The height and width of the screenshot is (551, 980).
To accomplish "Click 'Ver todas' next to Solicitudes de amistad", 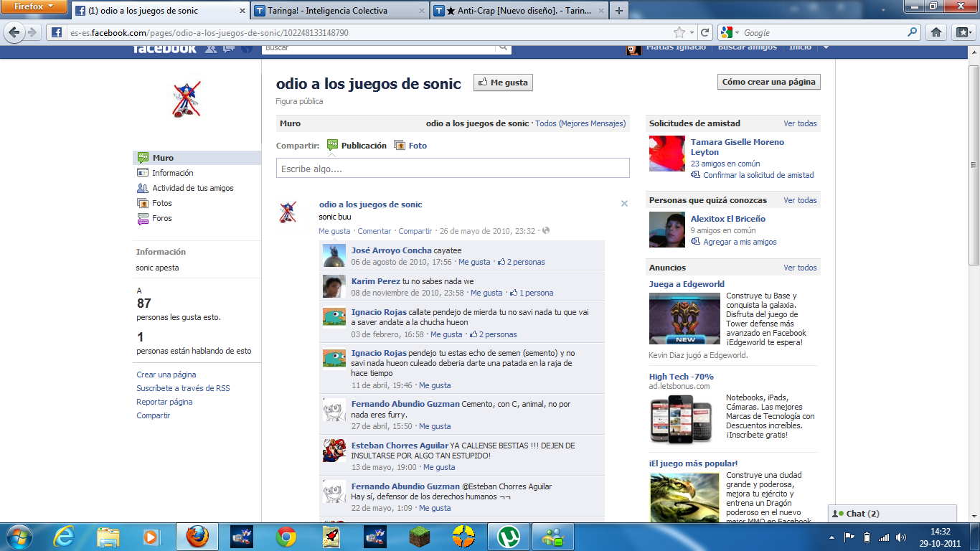I will [800, 123].
